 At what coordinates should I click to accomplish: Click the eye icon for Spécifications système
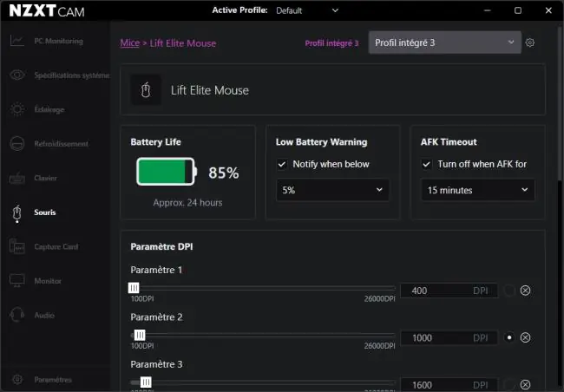[x=16, y=75]
